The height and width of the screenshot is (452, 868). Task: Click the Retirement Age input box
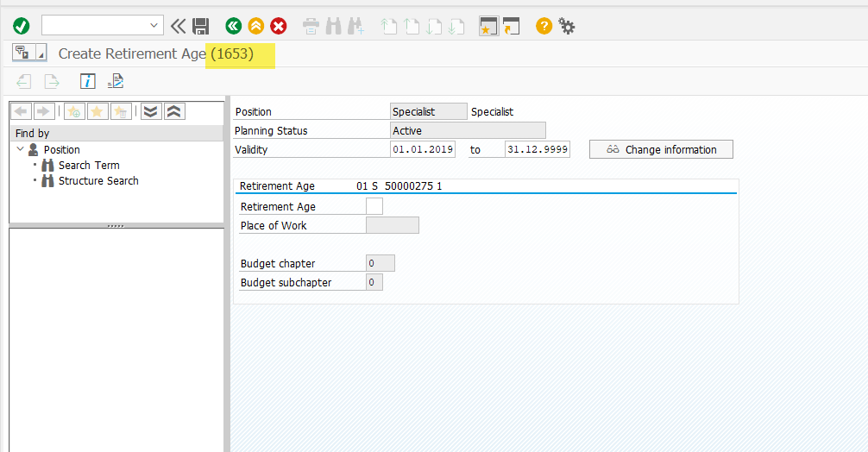[374, 206]
